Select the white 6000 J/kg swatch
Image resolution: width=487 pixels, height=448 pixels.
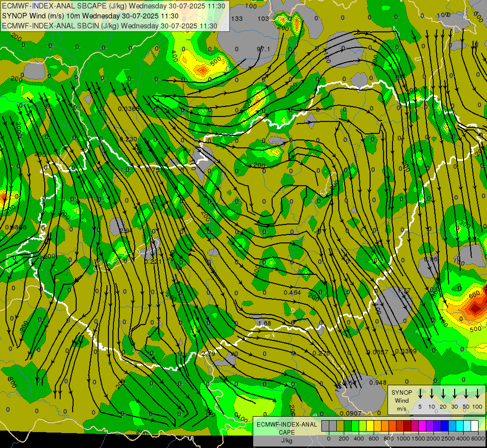pyautogui.click(x=475, y=426)
